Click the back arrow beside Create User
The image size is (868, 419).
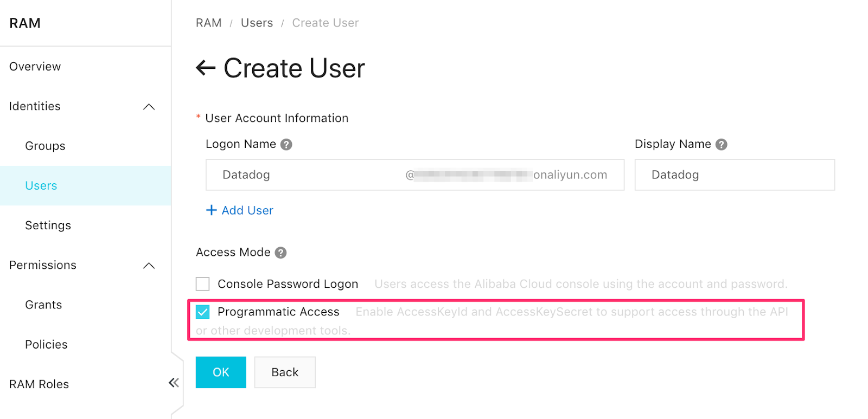point(206,68)
